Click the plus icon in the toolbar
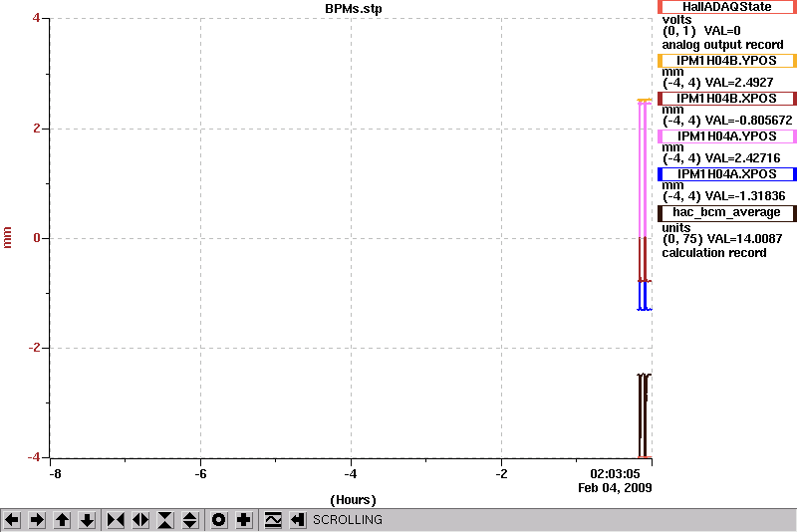Image resolution: width=797 pixels, height=532 pixels. click(x=244, y=520)
